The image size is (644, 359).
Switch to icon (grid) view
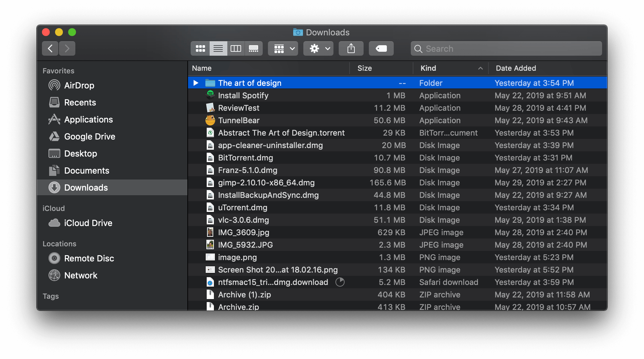tap(201, 48)
